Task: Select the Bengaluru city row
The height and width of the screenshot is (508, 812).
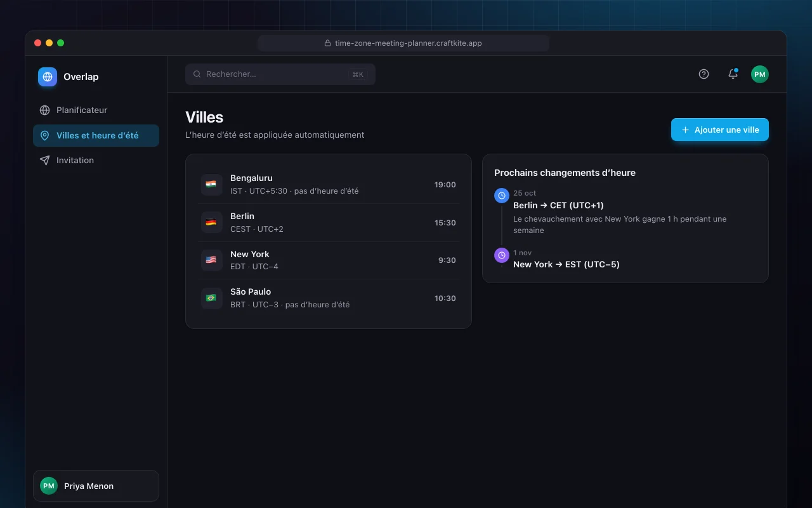Action: [329, 185]
